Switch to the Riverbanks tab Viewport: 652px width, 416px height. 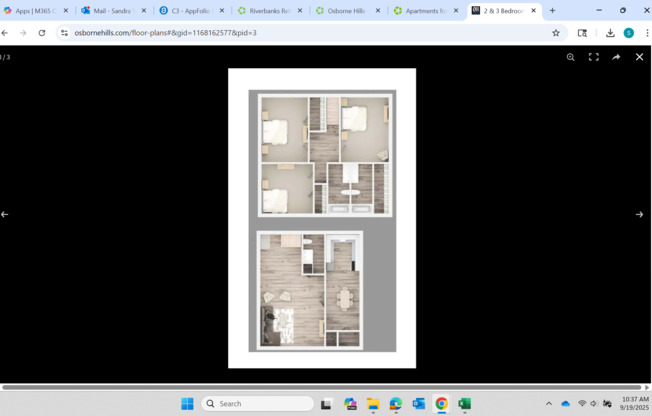[x=268, y=11]
